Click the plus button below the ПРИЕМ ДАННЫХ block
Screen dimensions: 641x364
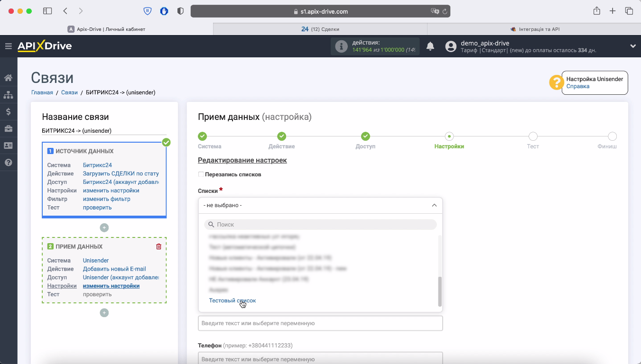(104, 313)
